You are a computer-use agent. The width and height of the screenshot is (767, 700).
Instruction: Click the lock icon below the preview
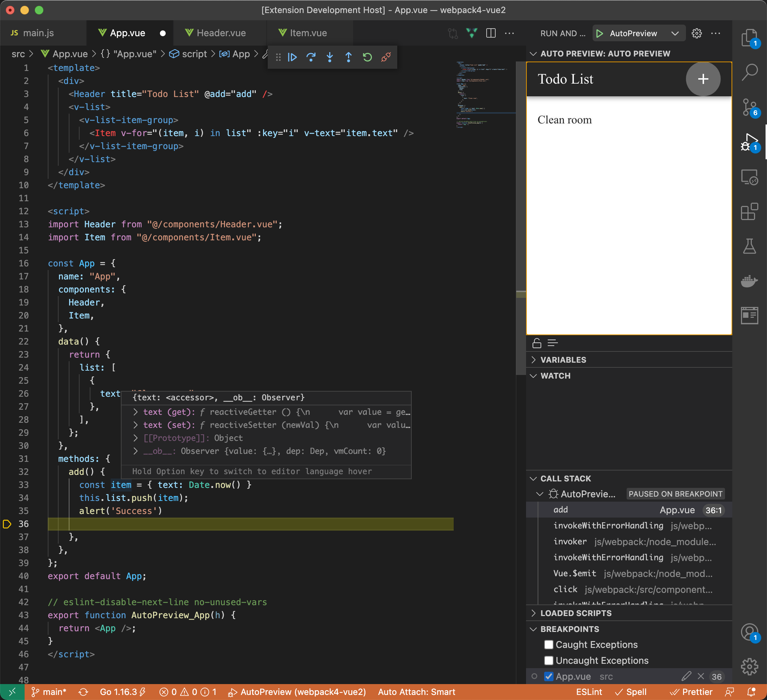pyautogui.click(x=537, y=343)
